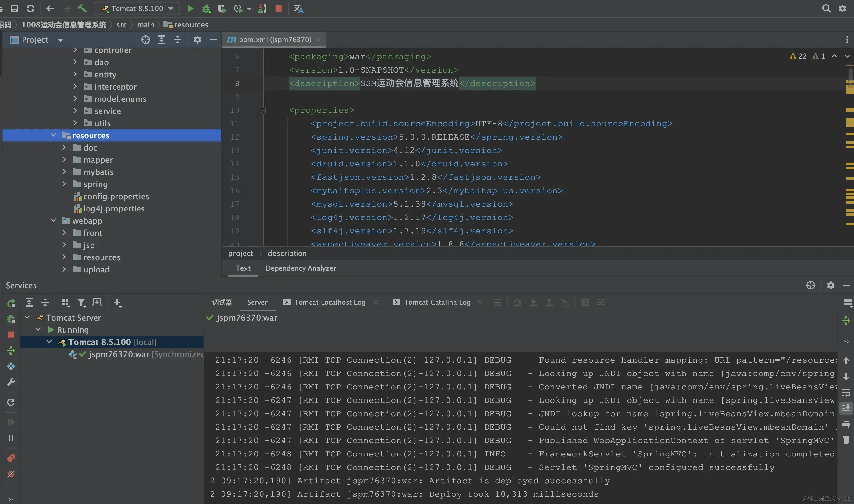Screen dimensions: 854x504
Task: Close the pom.xml editor tab
Action: coord(318,40)
